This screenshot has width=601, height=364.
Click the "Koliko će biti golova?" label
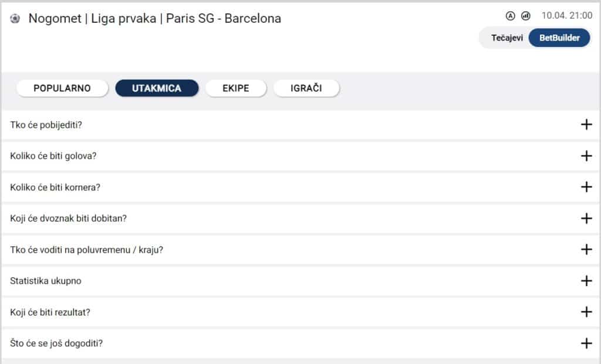pyautogui.click(x=53, y=156)
